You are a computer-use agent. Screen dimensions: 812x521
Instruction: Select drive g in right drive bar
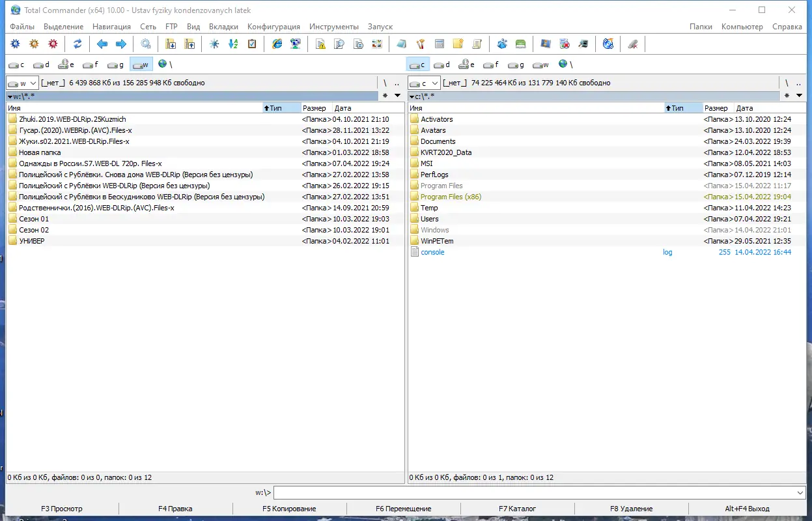516,64
